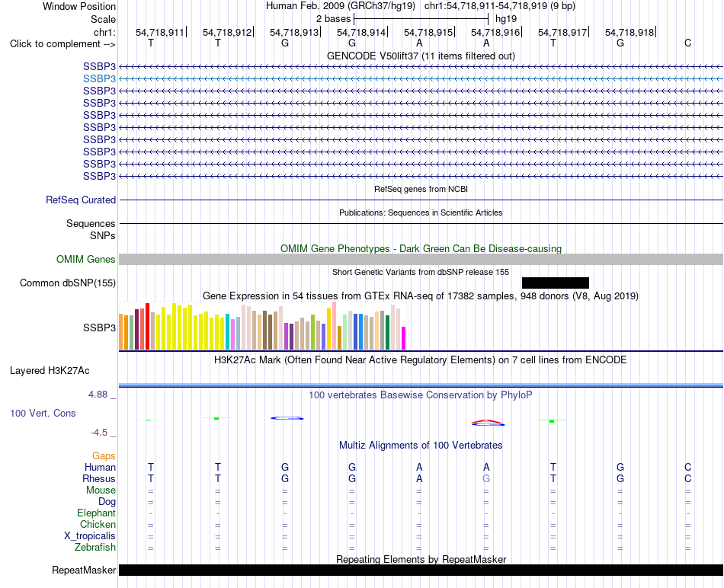
Task: Click the red-blue PhyloP conservation peak
Action: 488,422
